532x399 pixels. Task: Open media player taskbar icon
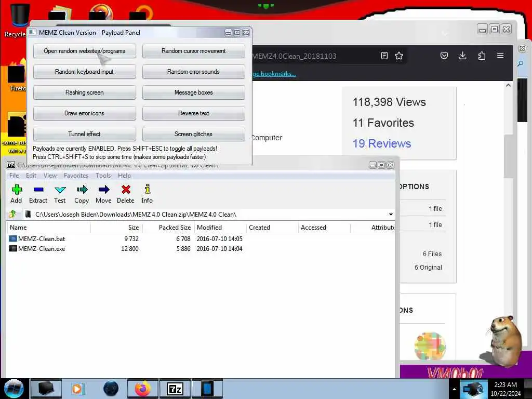[77, 389]
